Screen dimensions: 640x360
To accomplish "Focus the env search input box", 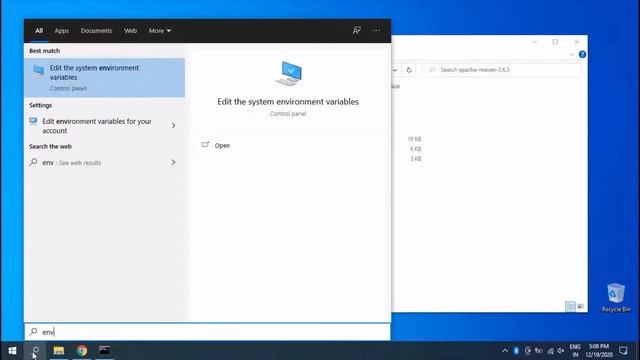I will [207, 332].
